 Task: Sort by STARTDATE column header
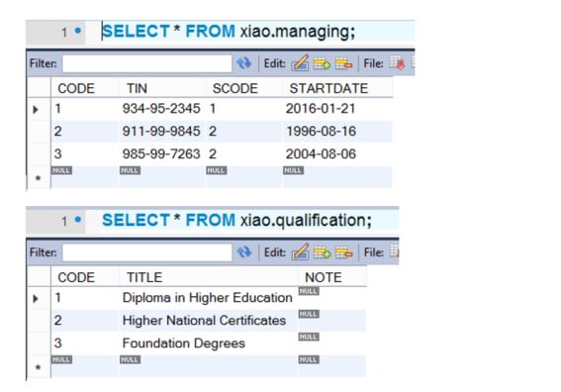click(328, 88)
